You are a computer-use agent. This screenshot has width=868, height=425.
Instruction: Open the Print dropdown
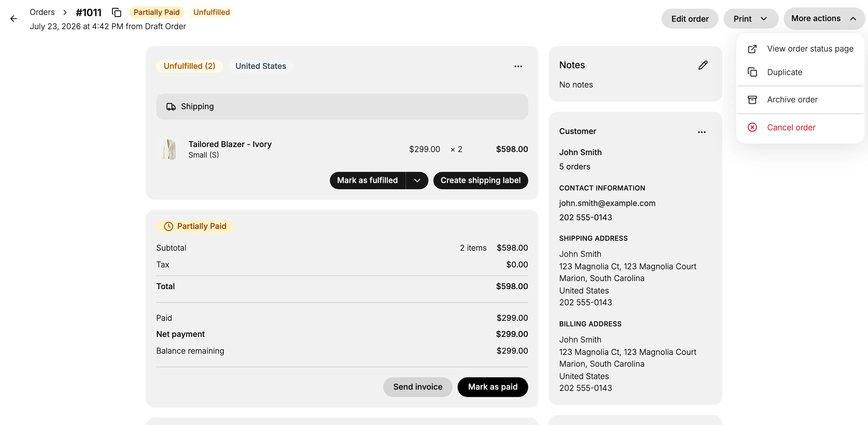point(751,19)
